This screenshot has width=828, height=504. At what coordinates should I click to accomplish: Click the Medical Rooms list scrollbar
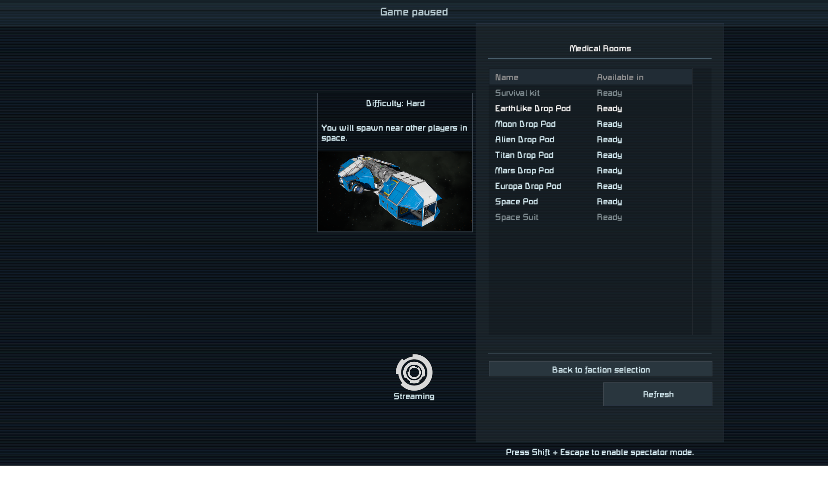(x=702, y=201)
